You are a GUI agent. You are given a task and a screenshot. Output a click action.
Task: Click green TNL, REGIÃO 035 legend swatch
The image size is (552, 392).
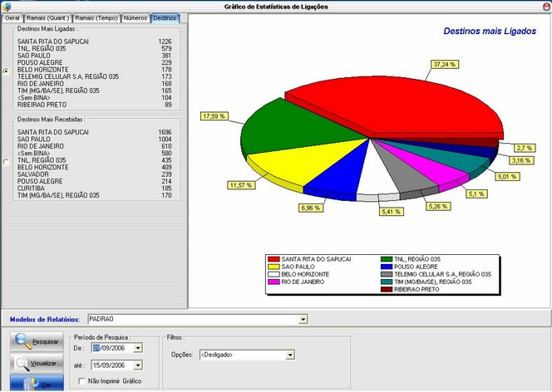[x=387, y=259]
